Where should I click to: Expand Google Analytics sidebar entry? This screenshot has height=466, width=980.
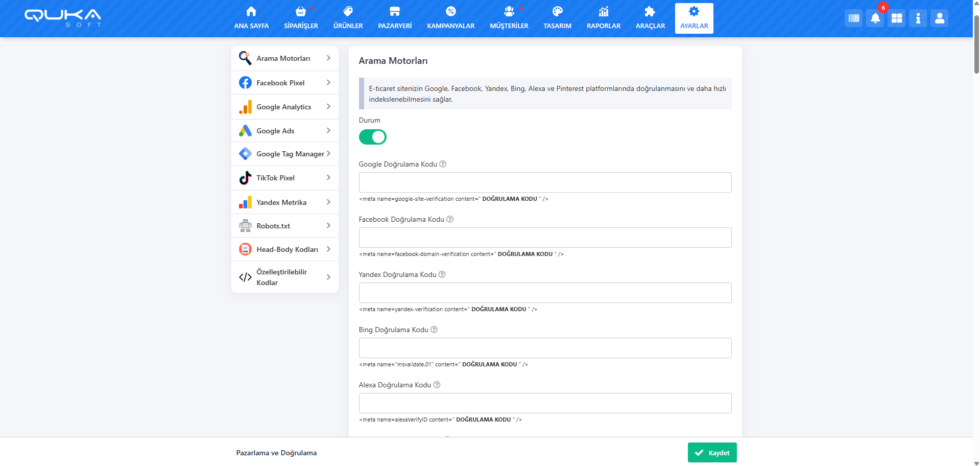click(x=284, y=107)
